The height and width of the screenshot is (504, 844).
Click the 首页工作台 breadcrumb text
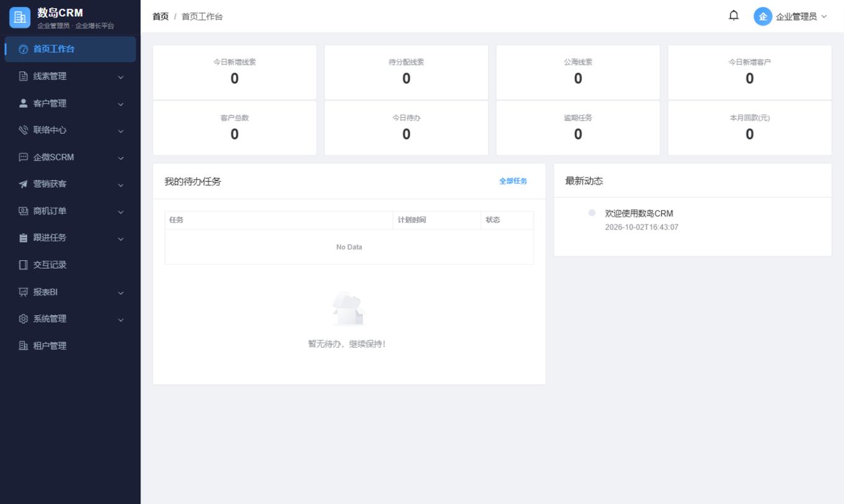[202, 17]
